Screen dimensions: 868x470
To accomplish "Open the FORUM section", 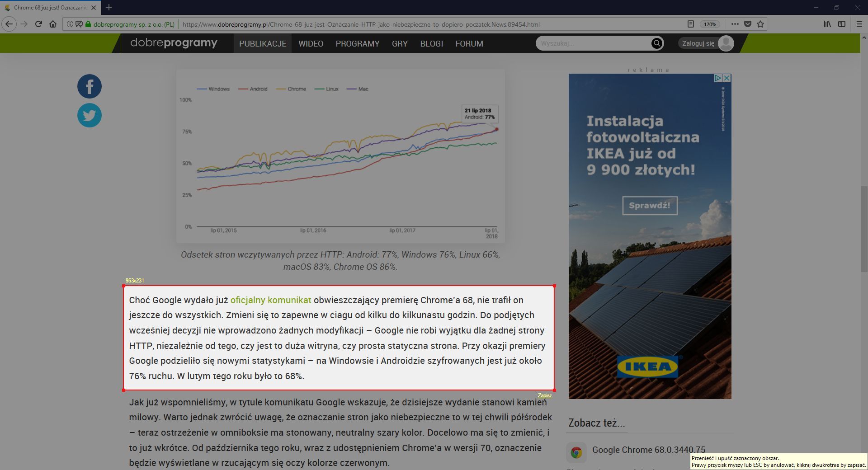I will tap(469, 44).
